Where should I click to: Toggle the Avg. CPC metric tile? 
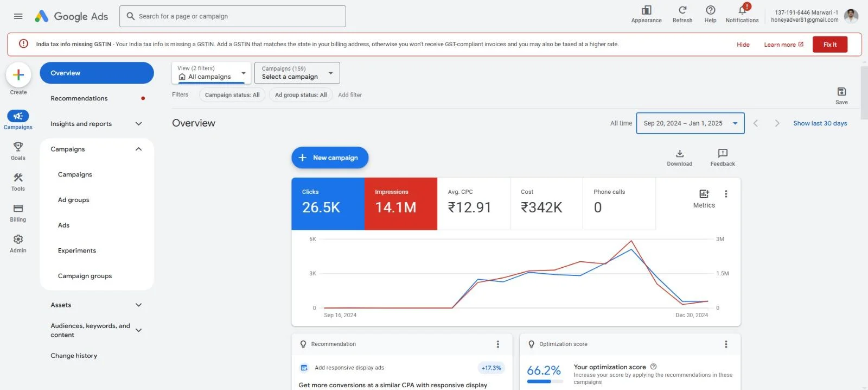point(473,204)
